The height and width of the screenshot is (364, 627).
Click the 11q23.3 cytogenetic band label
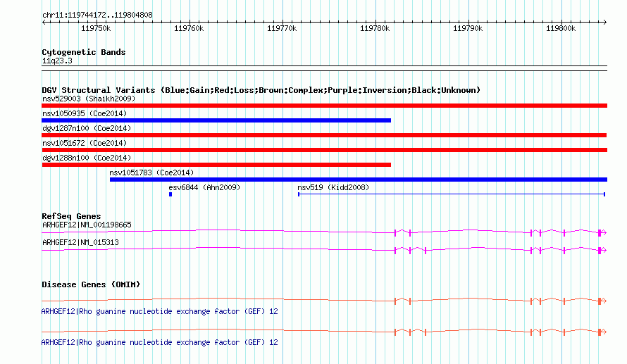(57, 61)
